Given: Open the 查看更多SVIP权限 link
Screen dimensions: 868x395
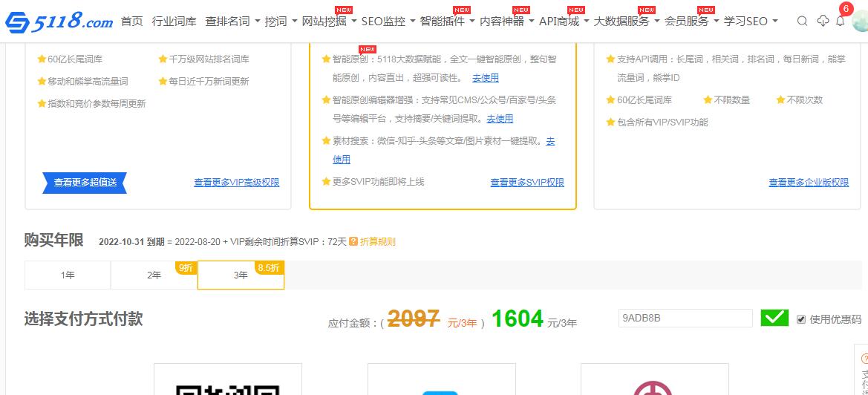Looking at the screenshot, I should (x=527, y=183).
